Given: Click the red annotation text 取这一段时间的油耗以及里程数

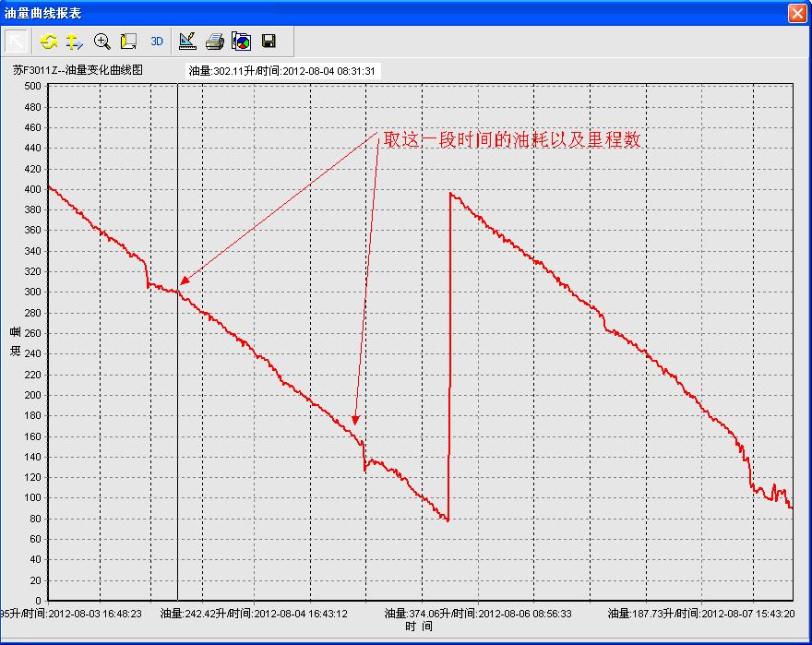Looking at the screenshot, I should point(512,139).
